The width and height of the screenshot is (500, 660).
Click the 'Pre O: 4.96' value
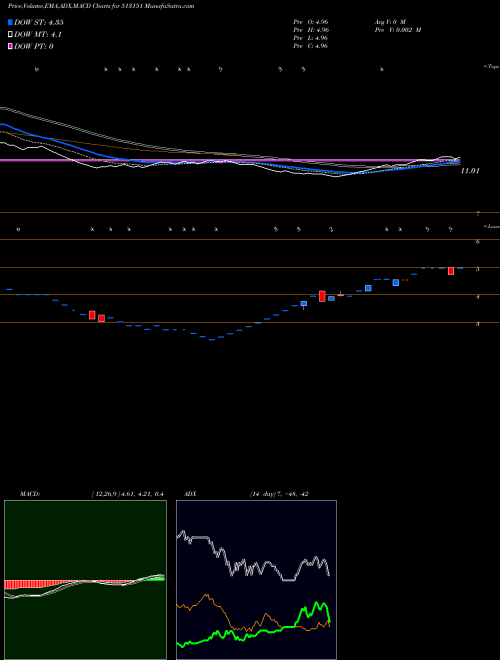[x=311, y=22]
